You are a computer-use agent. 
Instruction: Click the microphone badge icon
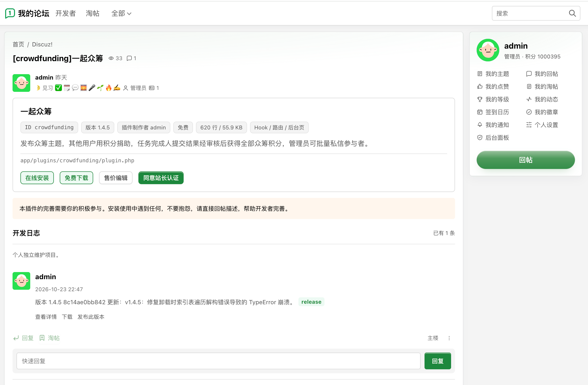(92, 88)
